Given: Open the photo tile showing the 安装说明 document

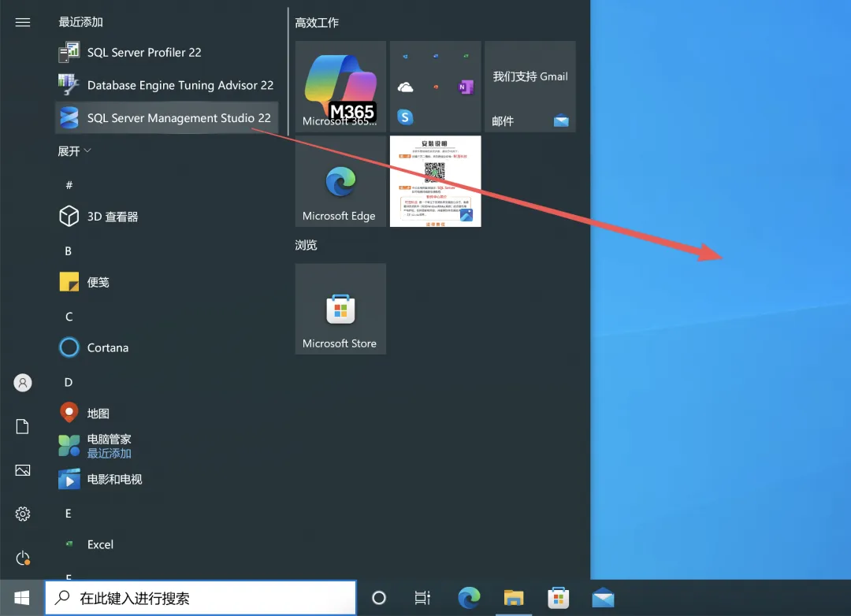Looking at the screenshot, I should click(435, 181).
